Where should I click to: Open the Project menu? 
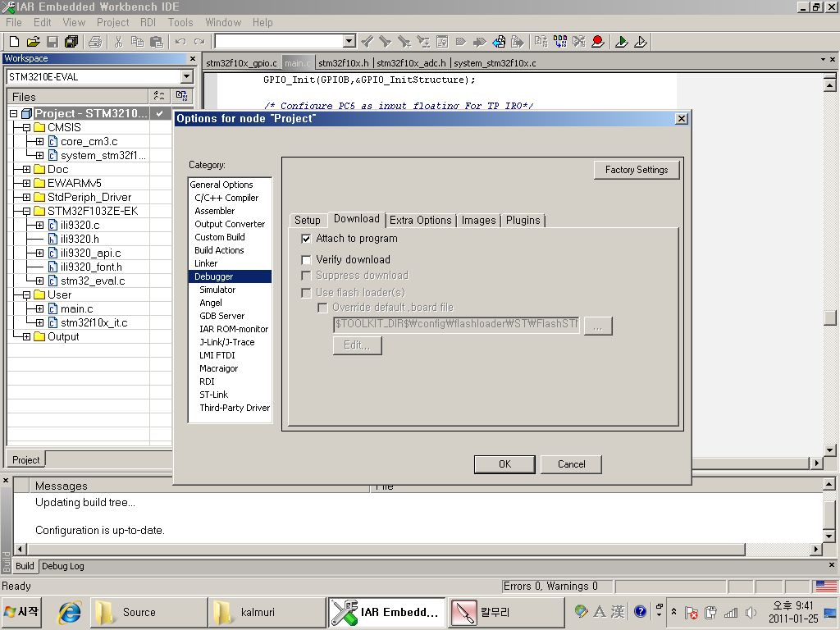[112, 22]
